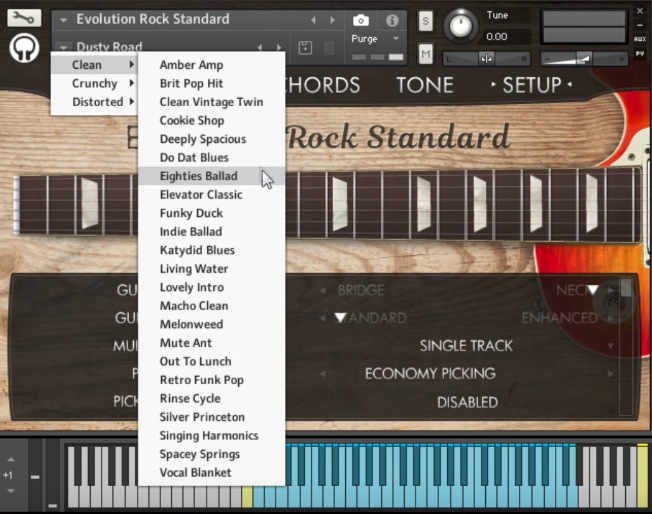Expand the Distorted submenu

click(x=95, y=102)
